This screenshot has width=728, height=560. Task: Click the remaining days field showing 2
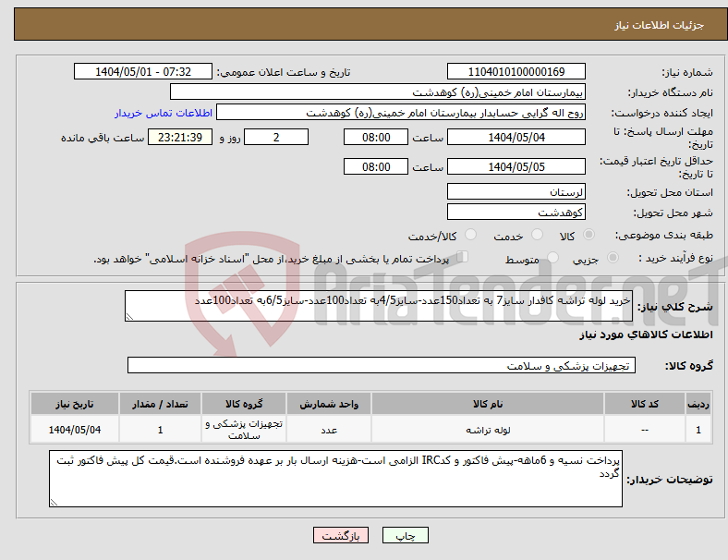pyautogui.click(x=276, y=138)
